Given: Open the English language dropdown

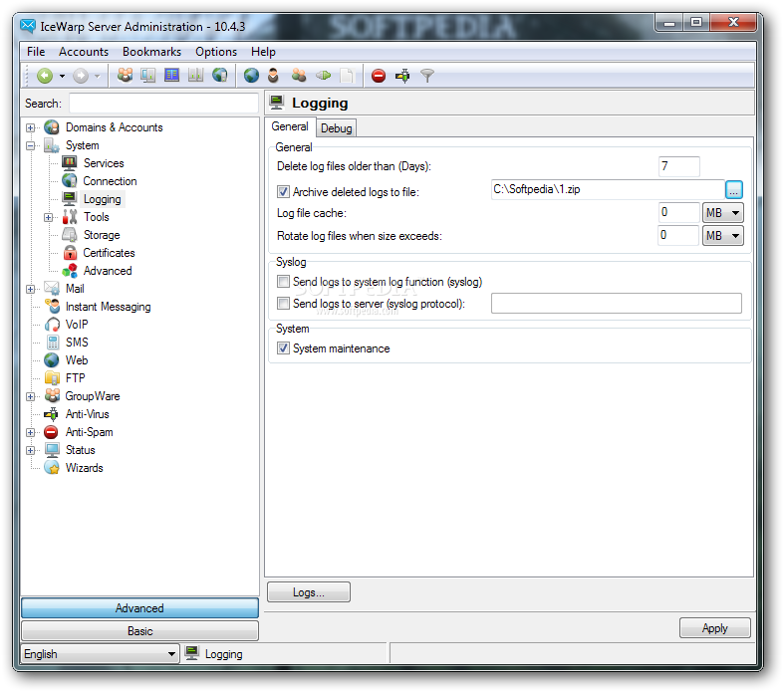Looking at the screenshot, I should (x=100, y=654).
